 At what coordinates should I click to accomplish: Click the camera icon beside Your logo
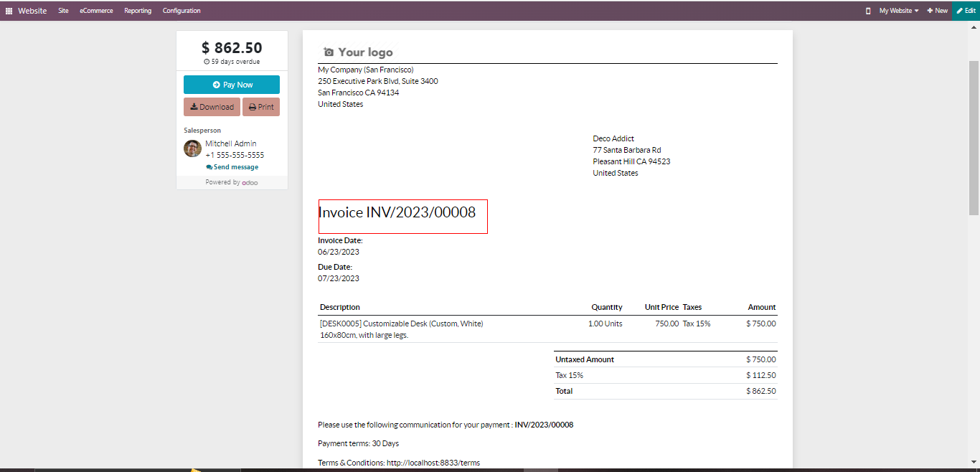(x=329, y=52)
